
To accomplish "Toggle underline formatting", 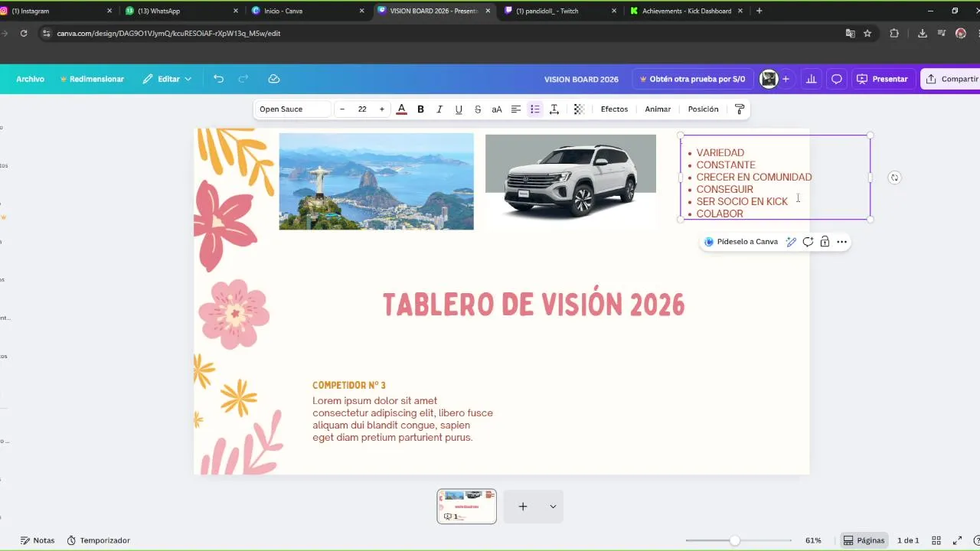I will click(459, 109).
